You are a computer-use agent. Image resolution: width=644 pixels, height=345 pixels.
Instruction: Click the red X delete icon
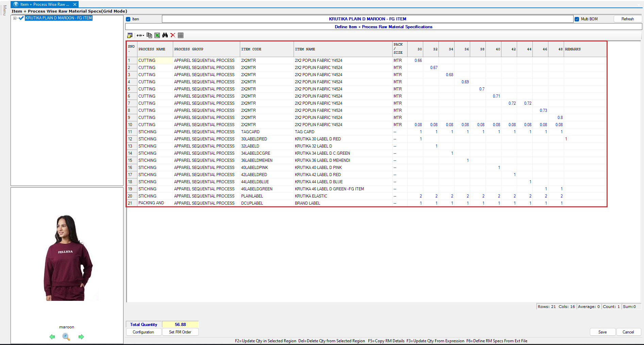(x=173, y=35)
